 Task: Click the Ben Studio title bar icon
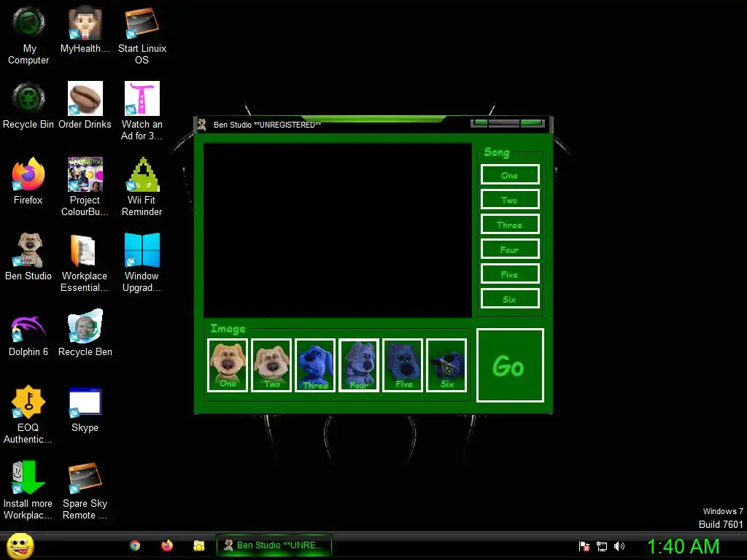click(202, 124)
